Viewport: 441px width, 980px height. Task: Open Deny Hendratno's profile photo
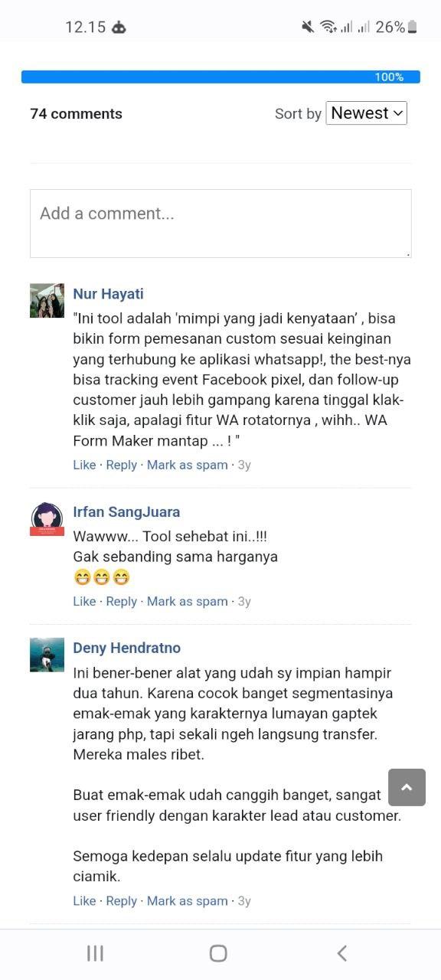click(47, 655)
